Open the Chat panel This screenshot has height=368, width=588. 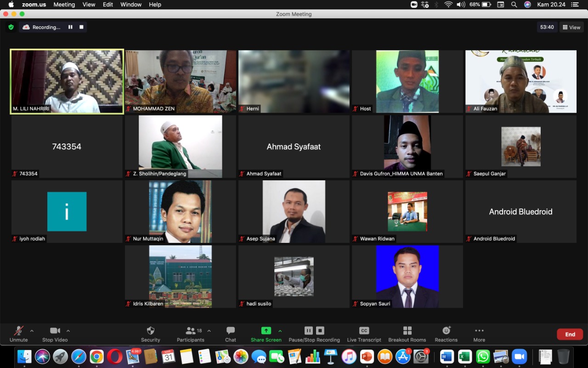230,334
